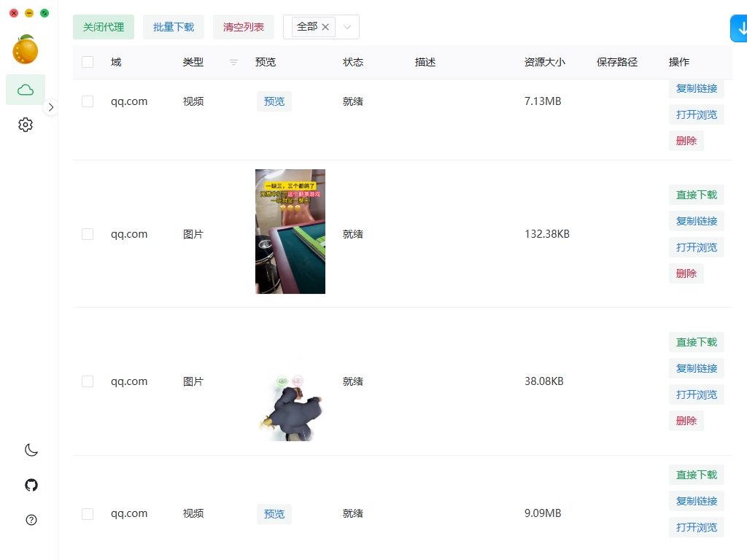The height and width of the screenshot is (560, 747).
Task: Select the checkbox on the first qq.com row
Action: tap(88, 101)
